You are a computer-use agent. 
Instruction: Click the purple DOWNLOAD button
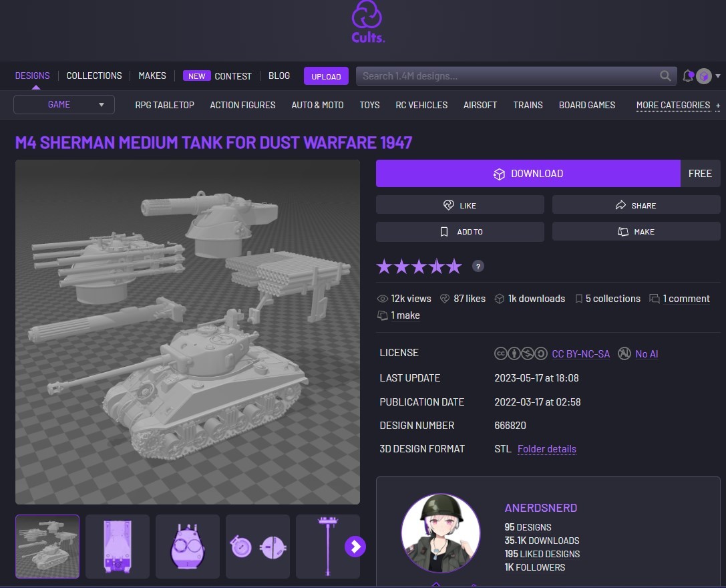pos(528,173)
